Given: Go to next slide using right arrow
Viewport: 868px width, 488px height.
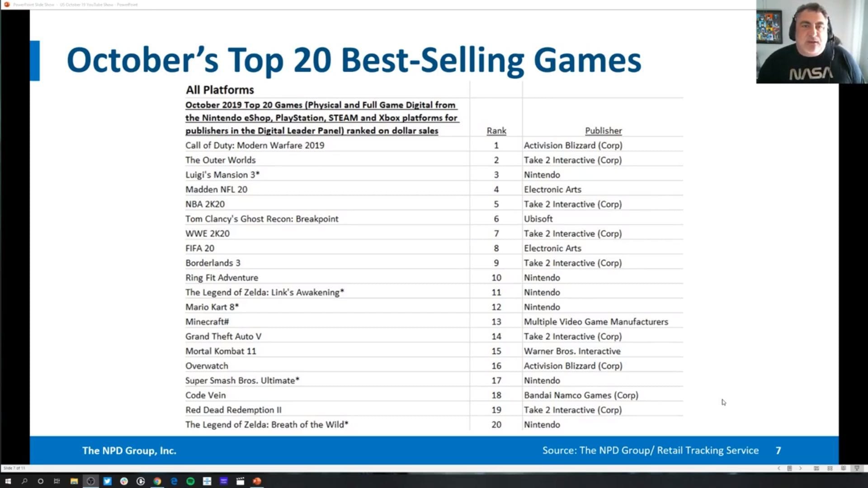Looking at the screenshot, I should click(x=800, y=468).
